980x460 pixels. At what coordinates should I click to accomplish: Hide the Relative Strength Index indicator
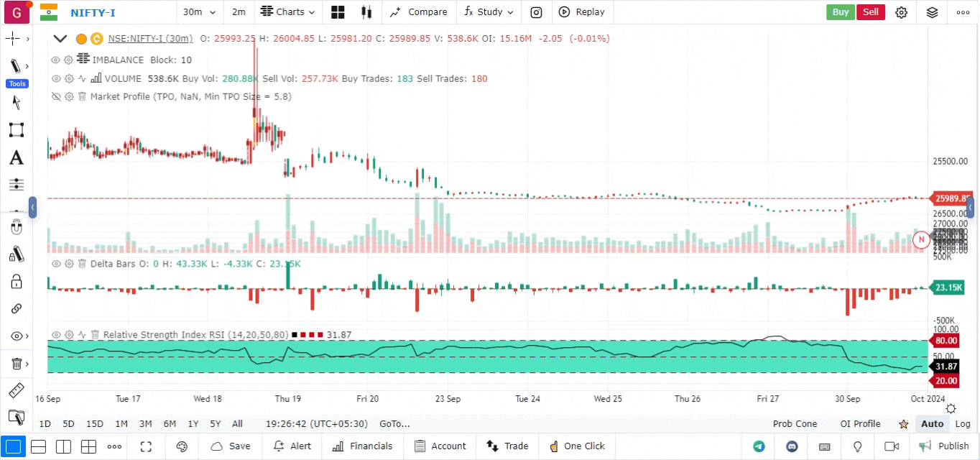coord(56,335)
